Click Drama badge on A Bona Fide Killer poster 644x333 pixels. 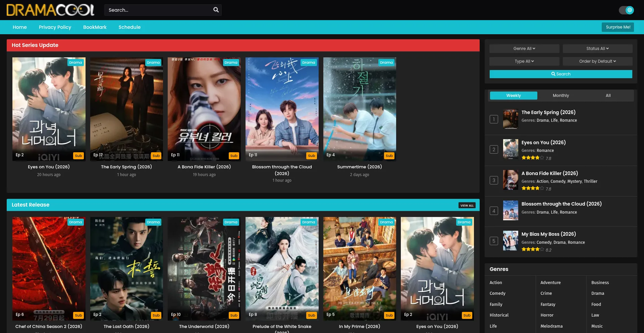click(231, 62)
